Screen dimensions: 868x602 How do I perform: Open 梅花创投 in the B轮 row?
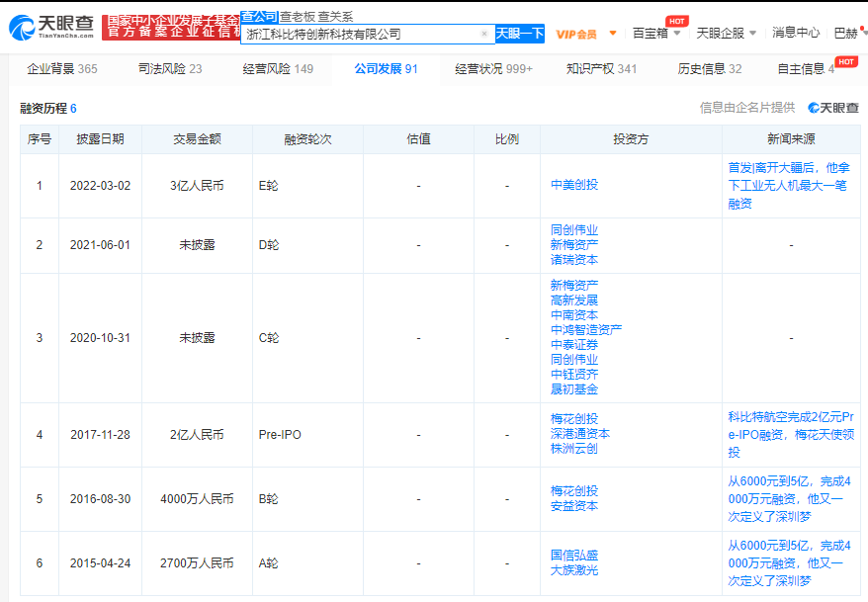(x=574, y=490)
